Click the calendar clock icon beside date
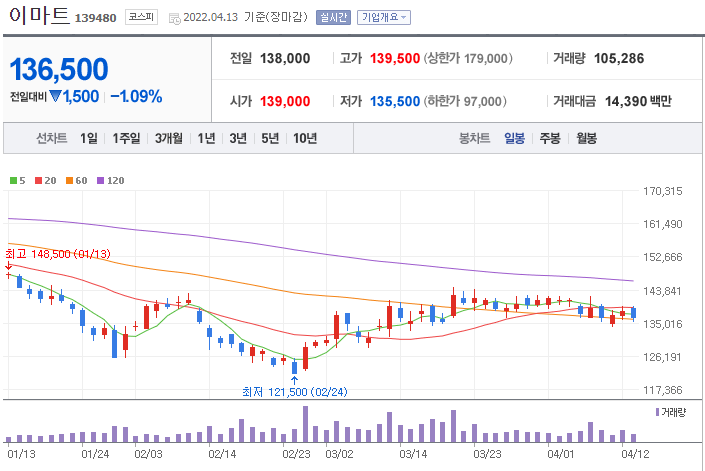This screenshot has height=471, width=705. [x=174, y=18]
